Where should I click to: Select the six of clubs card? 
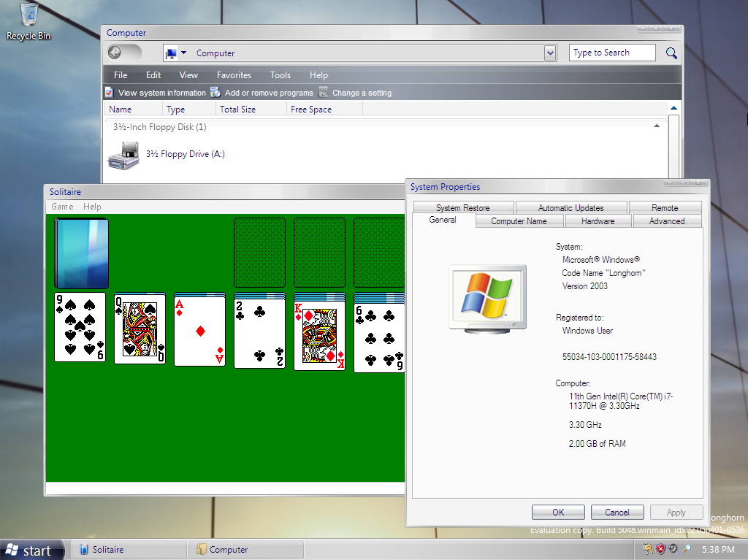click(379, 338)
